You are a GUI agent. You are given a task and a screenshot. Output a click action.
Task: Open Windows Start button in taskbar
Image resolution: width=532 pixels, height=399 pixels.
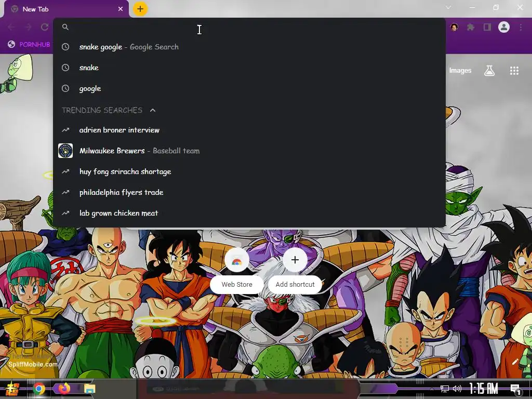(x=12, y=389)
